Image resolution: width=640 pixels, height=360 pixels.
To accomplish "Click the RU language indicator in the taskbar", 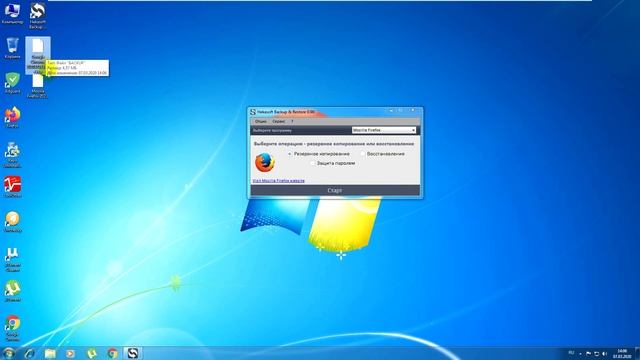I will tap(571, 353).
